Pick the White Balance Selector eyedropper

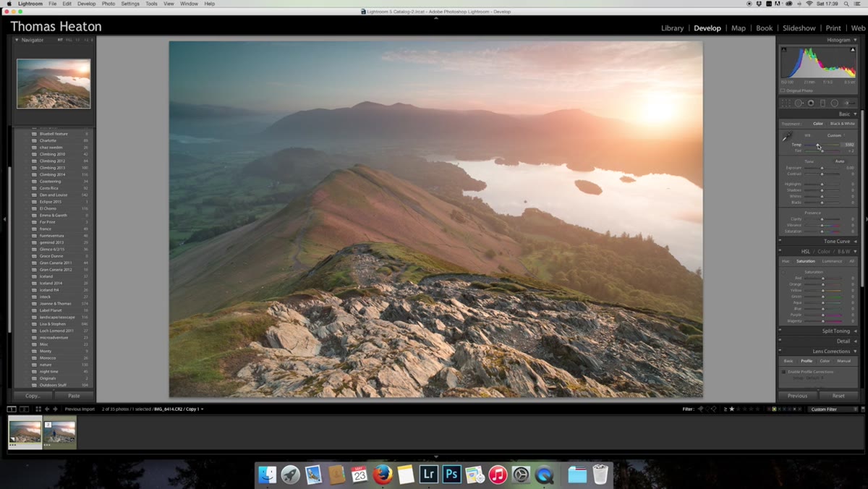point(787,137)
